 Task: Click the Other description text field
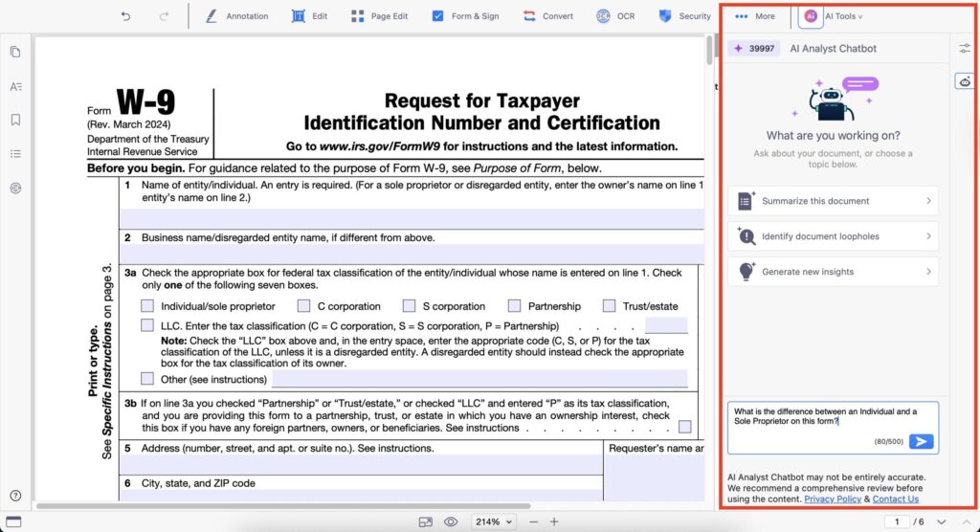pyautogui.click(x=480, y=378)
